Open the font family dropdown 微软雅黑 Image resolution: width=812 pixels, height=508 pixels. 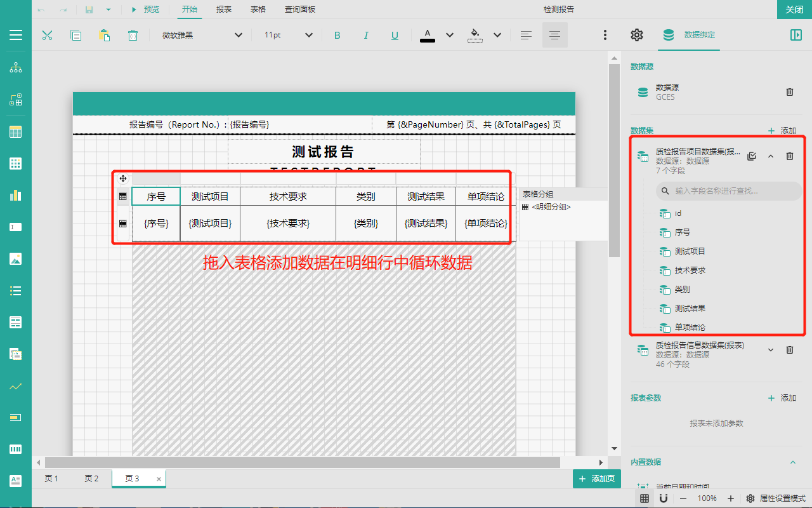(x=202, y=36)
